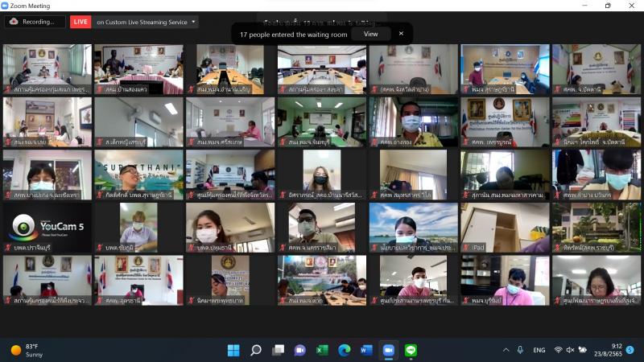Open Excel from the taskbar
Image resolution: width=644 pixels, height=362 pixels.
pyautogui.click(x=323, y=350)
